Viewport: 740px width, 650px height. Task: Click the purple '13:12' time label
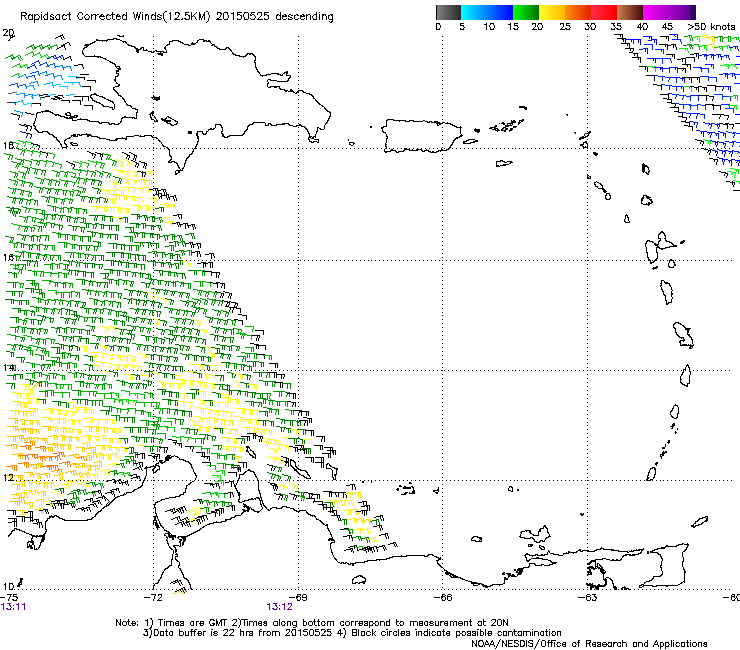(x=279, y=607)
